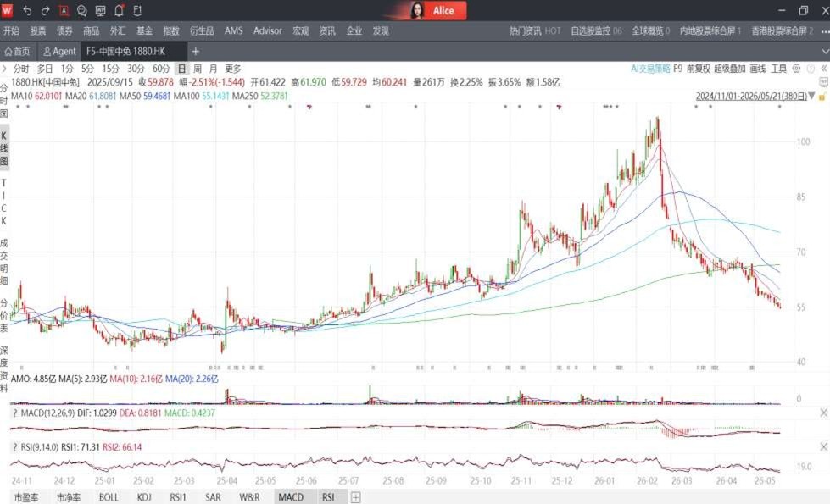Image resolution: width=830 pixels, height=504 pixels.
Task: Select the BOLL indicator button
Action: 109,497
